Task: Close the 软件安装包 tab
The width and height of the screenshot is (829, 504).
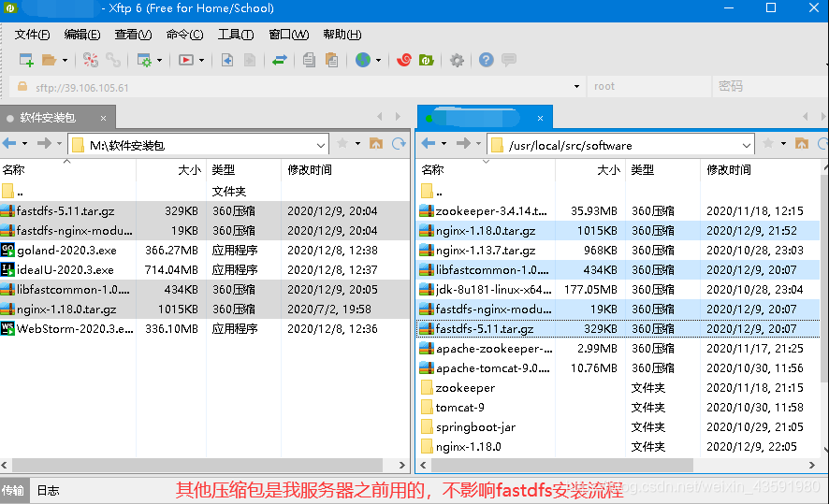Action: click(x=104, y=119)
